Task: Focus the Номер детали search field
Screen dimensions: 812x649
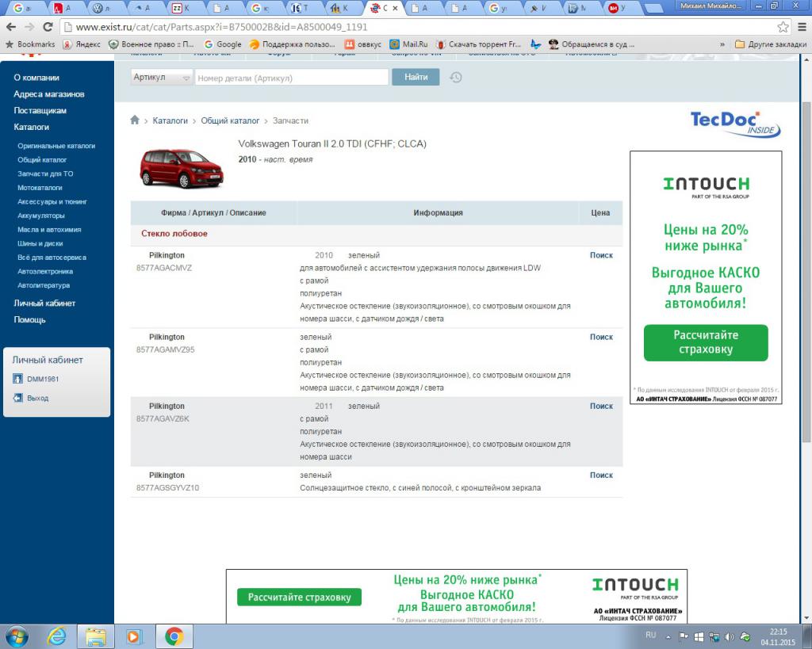Action: (292, 78)
